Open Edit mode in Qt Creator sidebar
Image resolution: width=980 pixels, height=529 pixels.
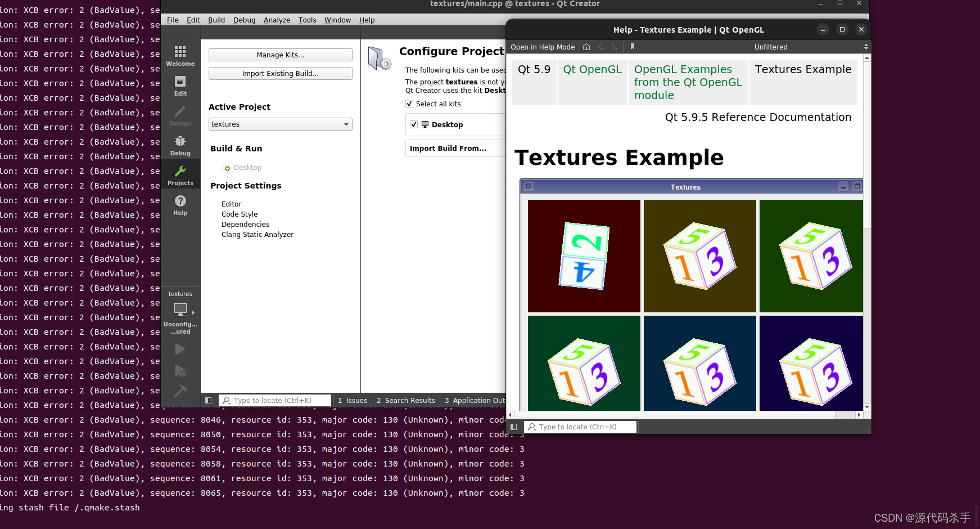tap(180, 86)
